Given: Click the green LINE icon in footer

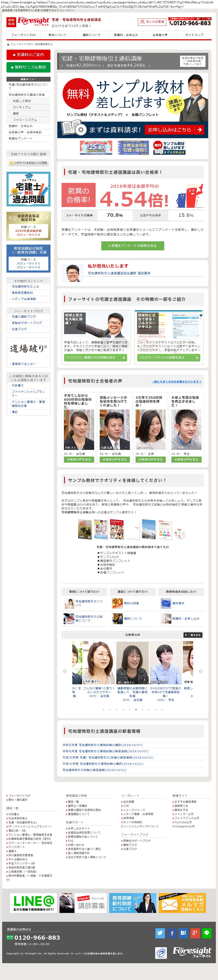Looking at the screenshot, I should pyautogui.click(x=207, y=933).
